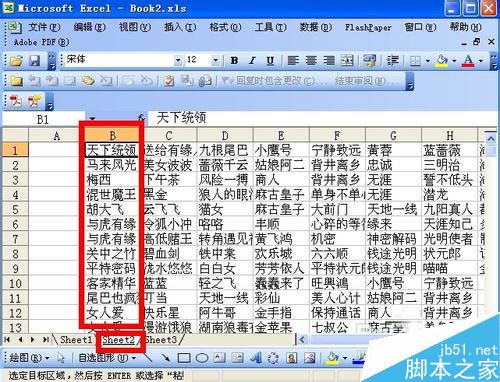Viewport: 500px width, 382px height.
Task: Click the Borders icon
Action: pyautogui.click(x=415, y=61)
